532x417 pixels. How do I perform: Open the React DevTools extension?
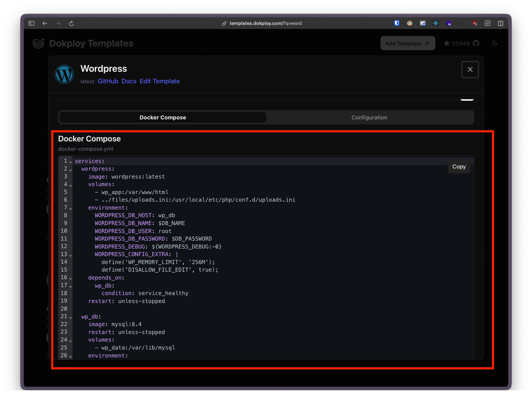[436, 23]
